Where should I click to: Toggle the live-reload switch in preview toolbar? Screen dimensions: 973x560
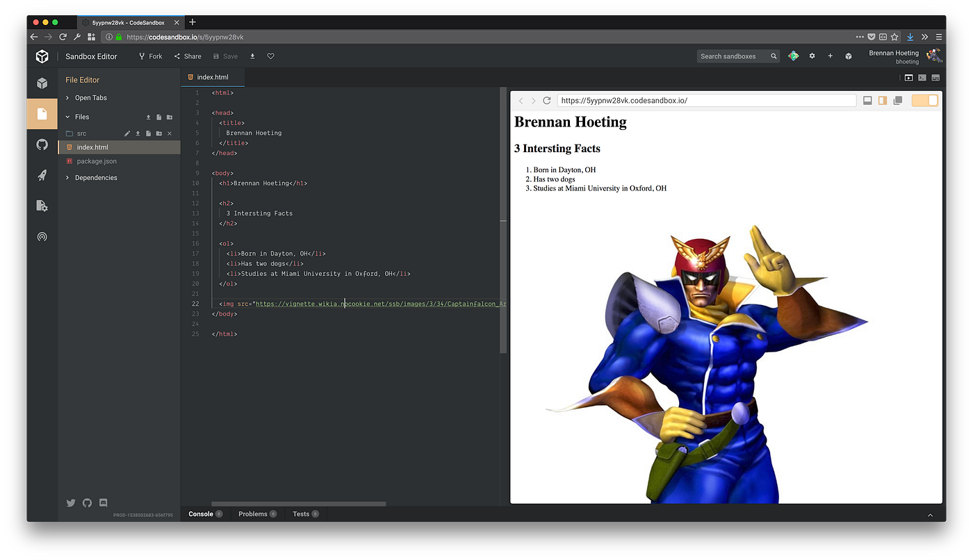tap(924, 100)
